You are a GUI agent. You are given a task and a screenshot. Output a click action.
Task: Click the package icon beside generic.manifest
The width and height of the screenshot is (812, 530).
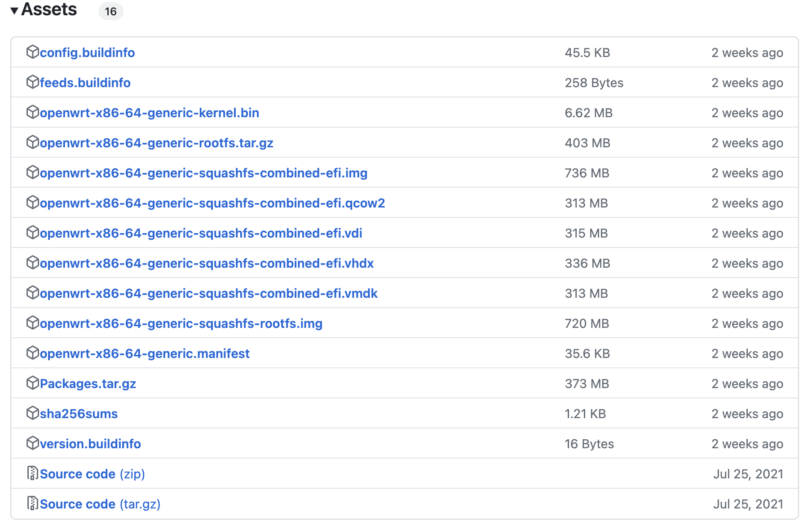point(33,353)
